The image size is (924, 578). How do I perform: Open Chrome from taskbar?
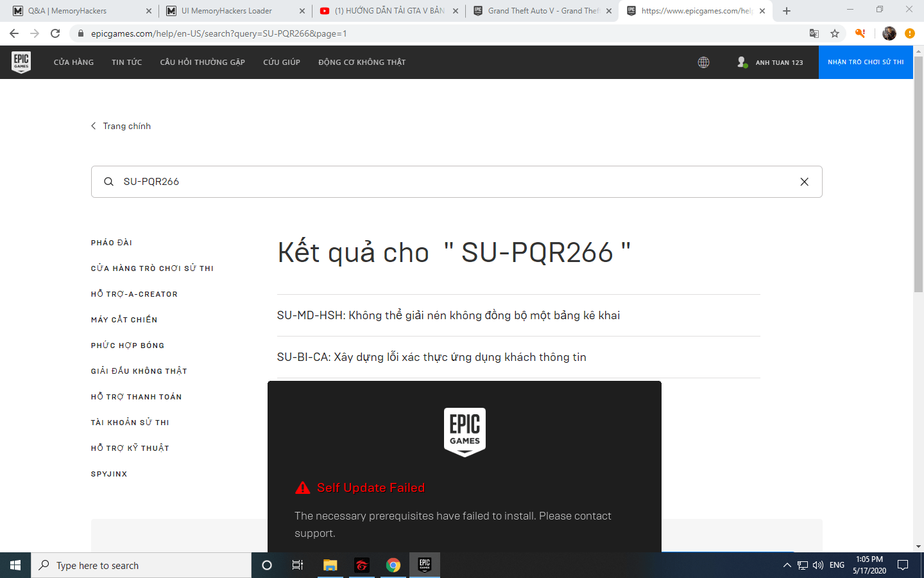coord(393,565)
